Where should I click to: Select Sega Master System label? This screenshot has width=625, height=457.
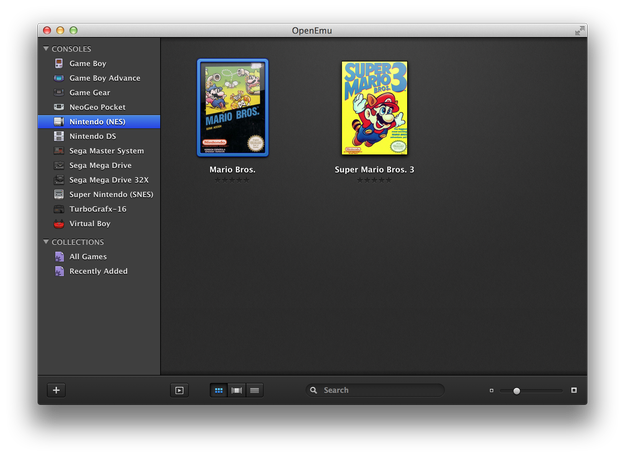point(107,151)
